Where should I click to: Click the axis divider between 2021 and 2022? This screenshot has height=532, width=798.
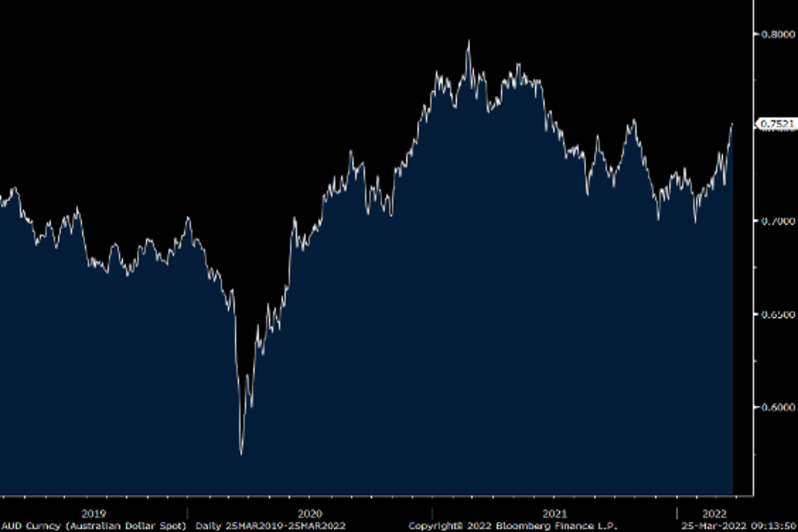click(676, 513)
